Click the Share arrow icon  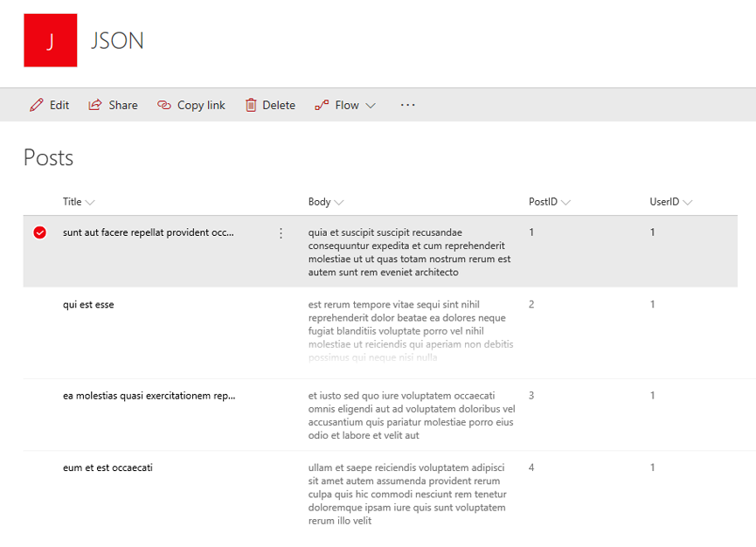point(95,105)
